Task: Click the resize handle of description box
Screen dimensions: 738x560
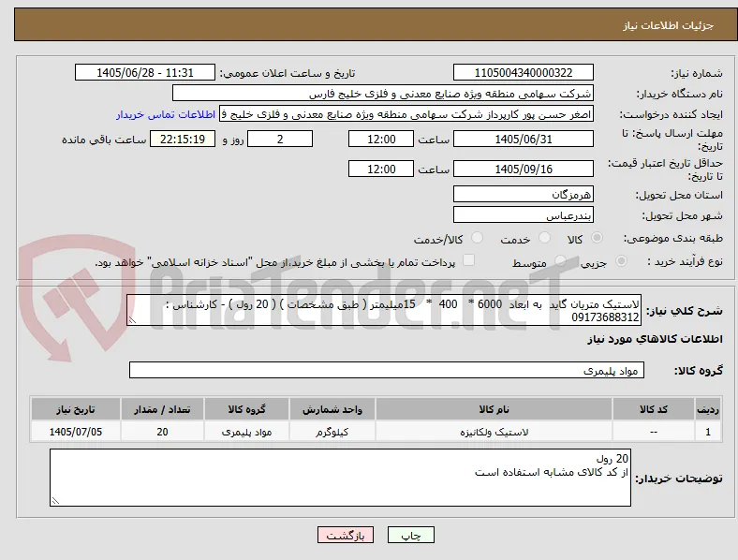Action: [x=132, y=320]
